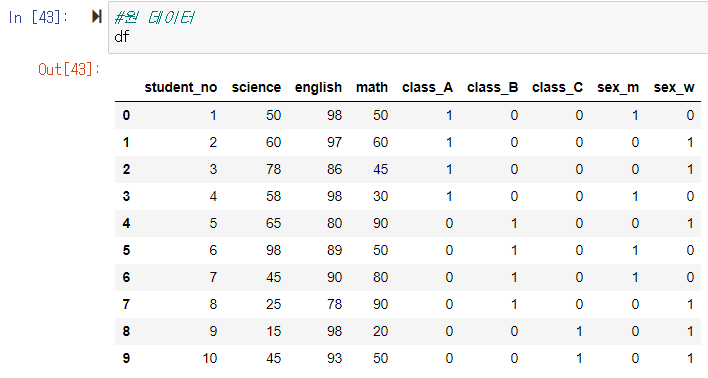Click english value 93 in row 9
Screen dimensions: 708x378
coord(335,359)
